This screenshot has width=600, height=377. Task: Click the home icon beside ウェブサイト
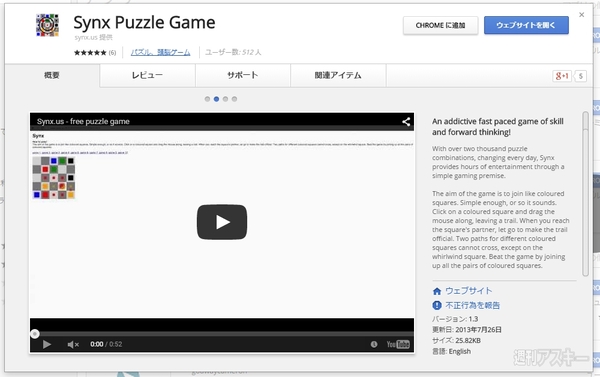coord(437,291)
